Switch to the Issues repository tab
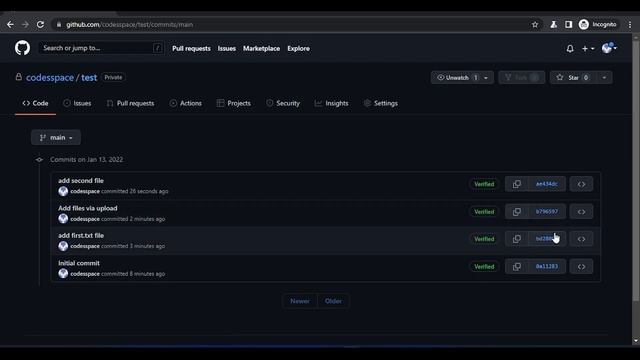The height and width of the screenshot is (360, 640). [x=77, y=103]
